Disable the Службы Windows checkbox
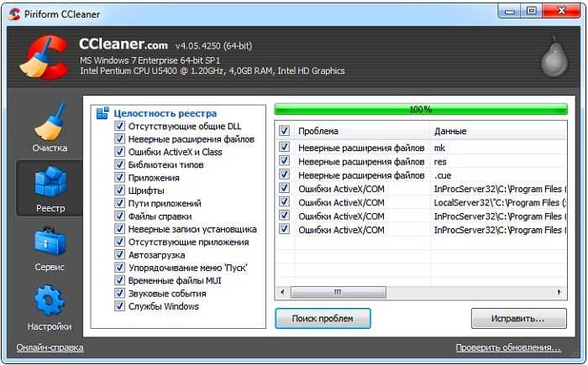The height and width of the screenshot is (365, 588). click(119, 306)
